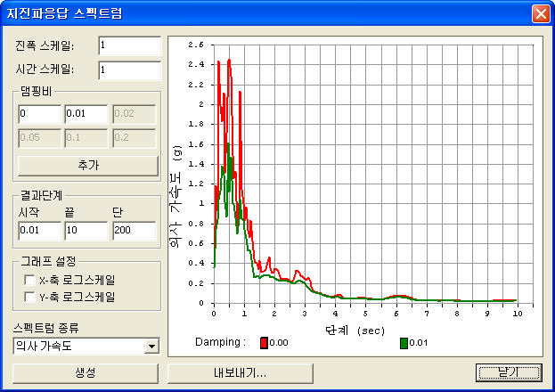Click the Damping : legend label
The height and width of the screenshot is (392, 555).
pos(221,342)
